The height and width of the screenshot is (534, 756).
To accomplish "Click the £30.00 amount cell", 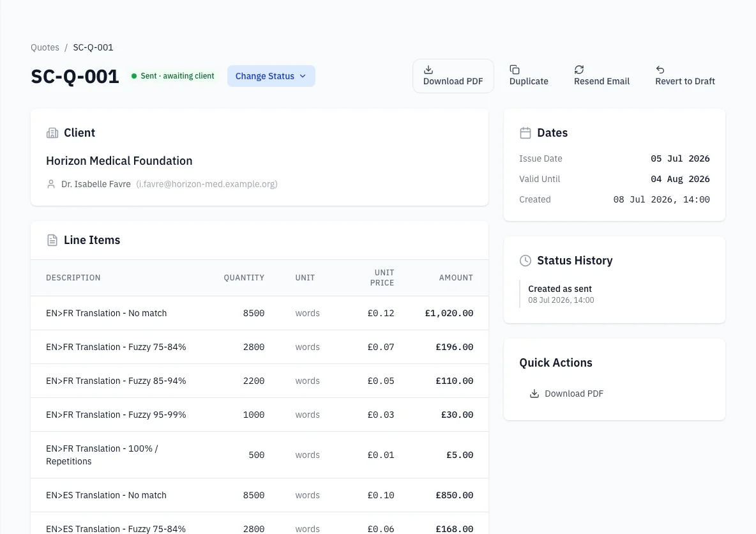I will point(457,415).
